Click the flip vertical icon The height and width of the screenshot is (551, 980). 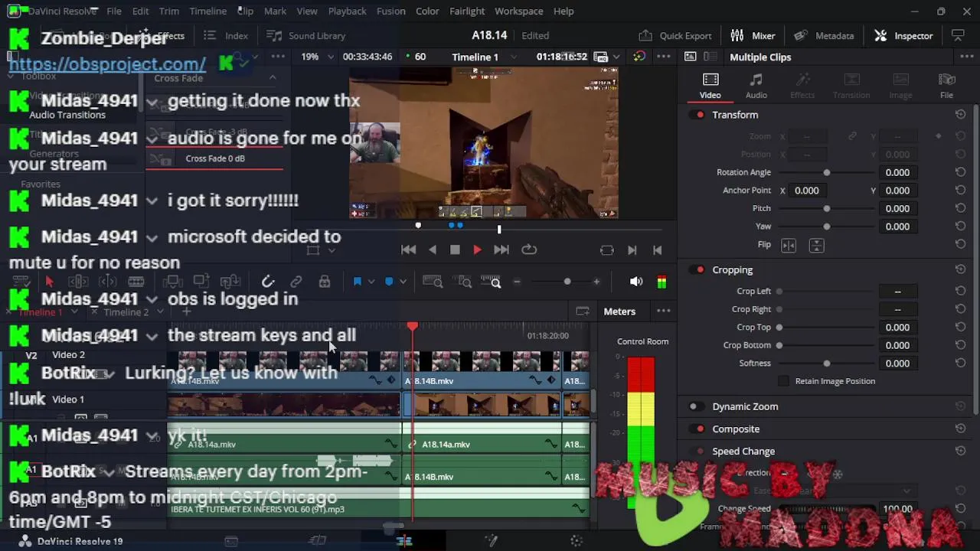(816, 245)
